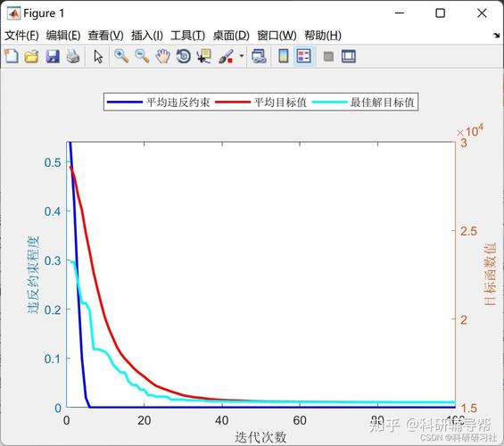The image size is (504, 446).
Task: Maximize the Figure 1 window
Action: (x=441, y=13)
